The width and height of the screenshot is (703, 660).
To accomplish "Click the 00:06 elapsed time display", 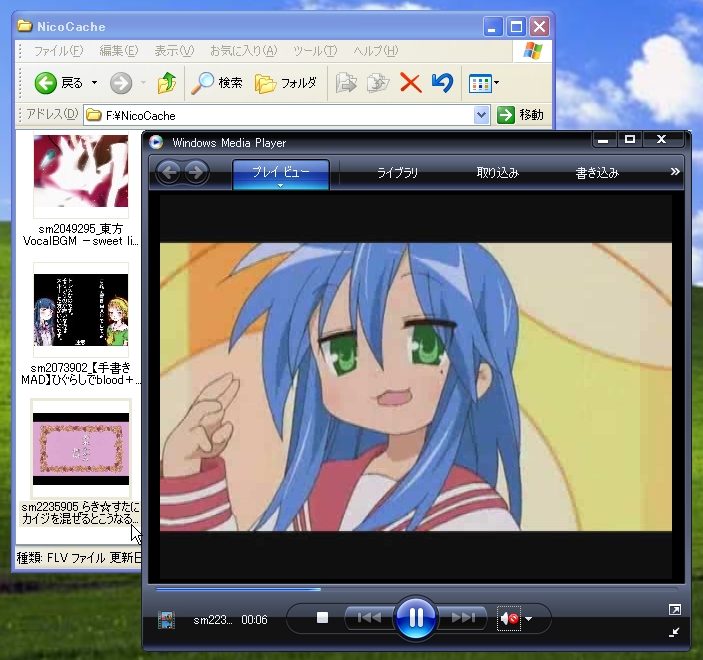I will tap(254, 620).
